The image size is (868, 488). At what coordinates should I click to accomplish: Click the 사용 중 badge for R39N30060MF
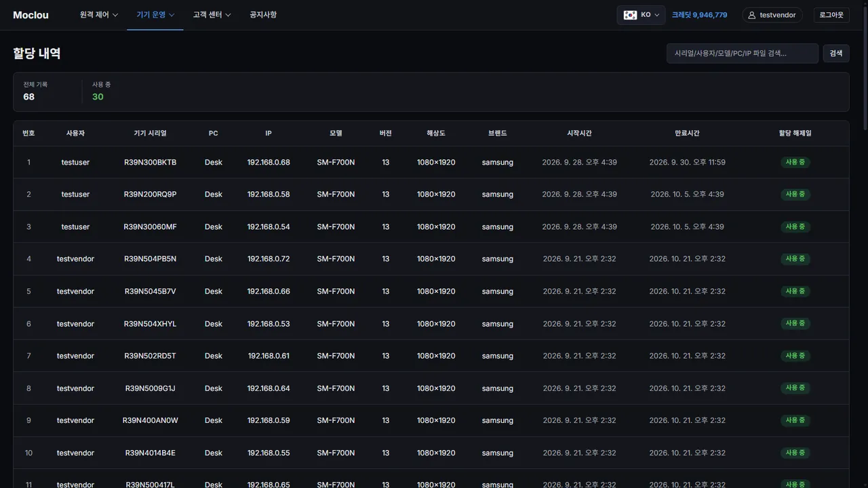click(x=795, y=227)
